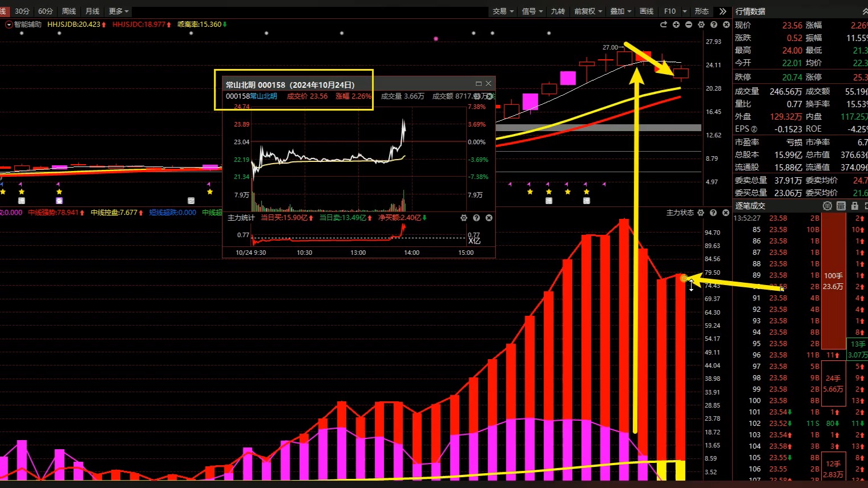Open main chart indicator help icon
Viewport: 868px width, 488px height.
pyautogui.click(x=714, y=25)
